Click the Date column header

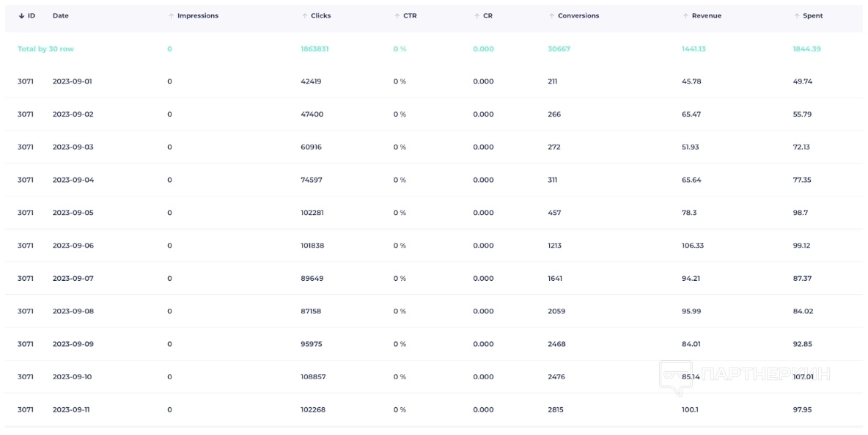tap(60, 15)
